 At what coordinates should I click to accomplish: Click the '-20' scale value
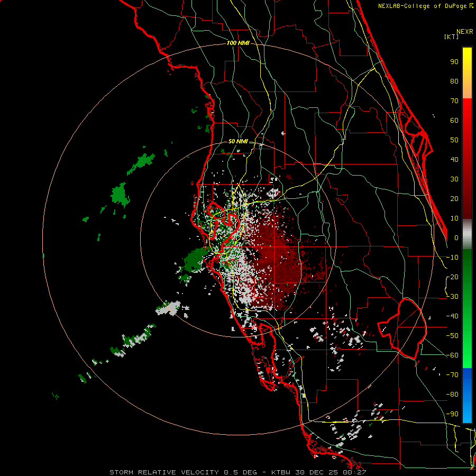[x=452, y=277]
